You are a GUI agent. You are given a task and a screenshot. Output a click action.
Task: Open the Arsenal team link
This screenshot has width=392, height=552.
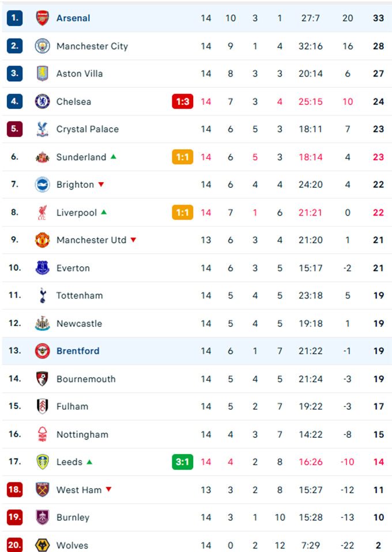73,18
